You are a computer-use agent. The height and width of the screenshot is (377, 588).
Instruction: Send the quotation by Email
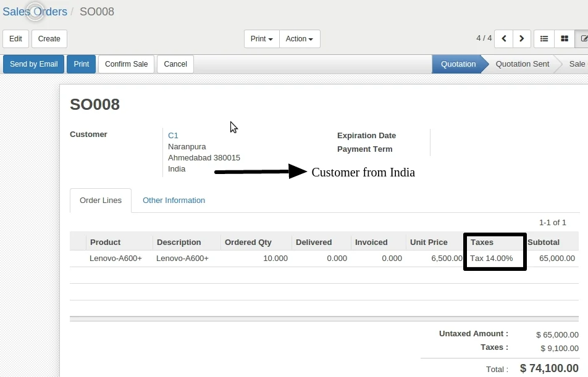33,64
